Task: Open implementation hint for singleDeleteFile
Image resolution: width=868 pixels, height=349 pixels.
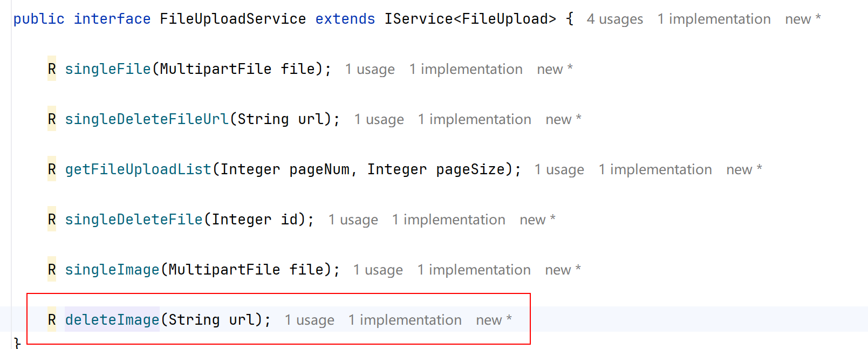Action: pyautogui.click(x=448, y=220)
